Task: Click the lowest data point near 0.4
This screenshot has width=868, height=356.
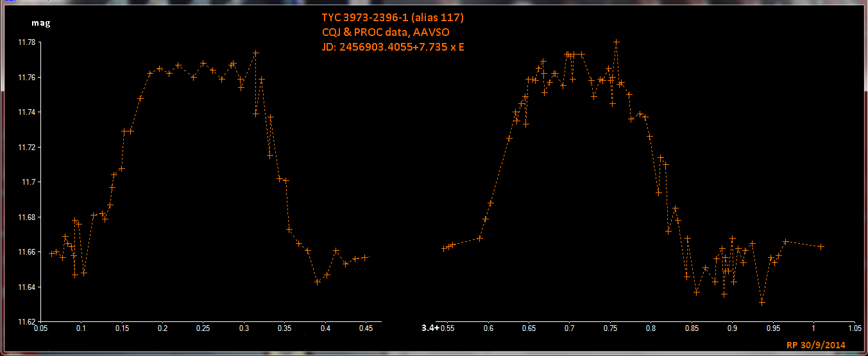Action: point(317,282)
